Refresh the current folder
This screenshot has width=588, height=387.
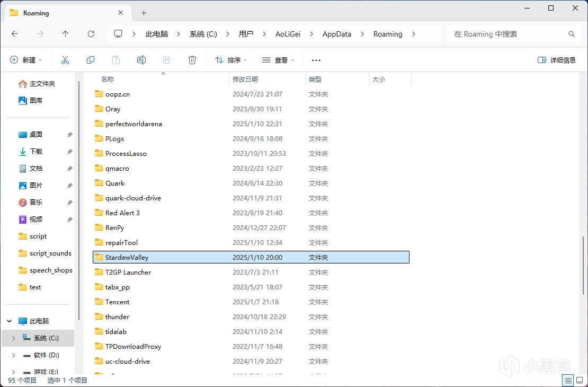[91, 34]
